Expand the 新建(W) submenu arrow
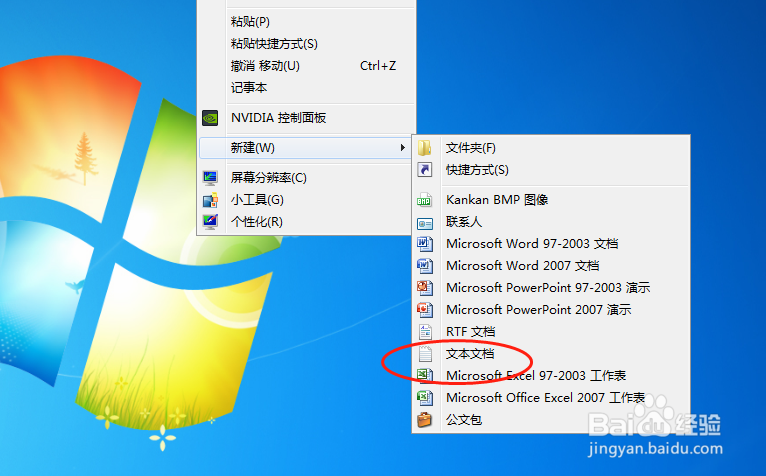Screen dimensions: 766x476 403,148
